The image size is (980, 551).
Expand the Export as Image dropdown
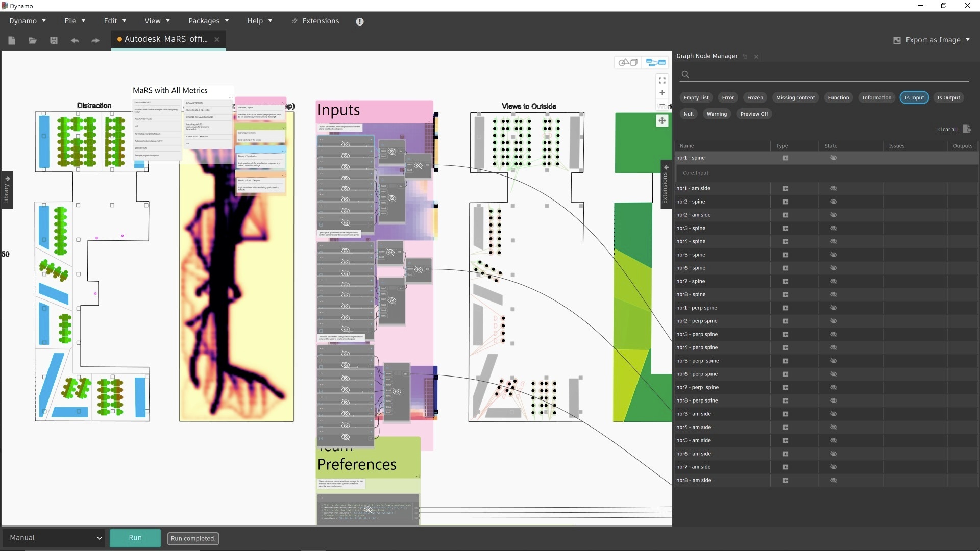click(968, 40)
